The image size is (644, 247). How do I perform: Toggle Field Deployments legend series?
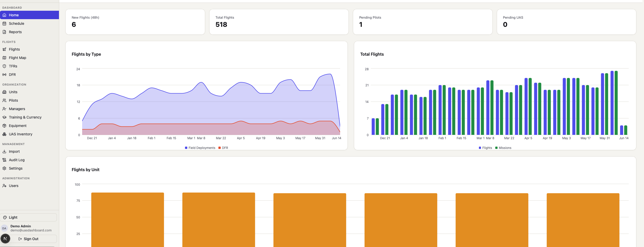200,148
